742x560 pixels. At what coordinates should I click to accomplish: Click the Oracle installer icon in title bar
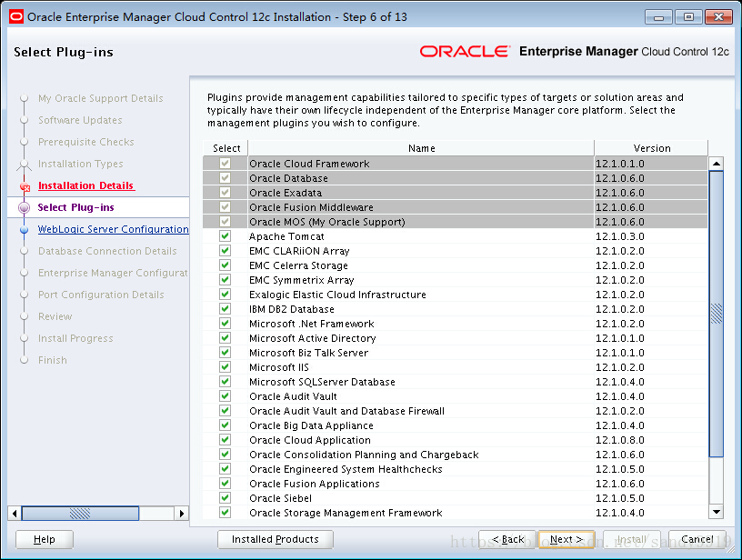point(16,17)
